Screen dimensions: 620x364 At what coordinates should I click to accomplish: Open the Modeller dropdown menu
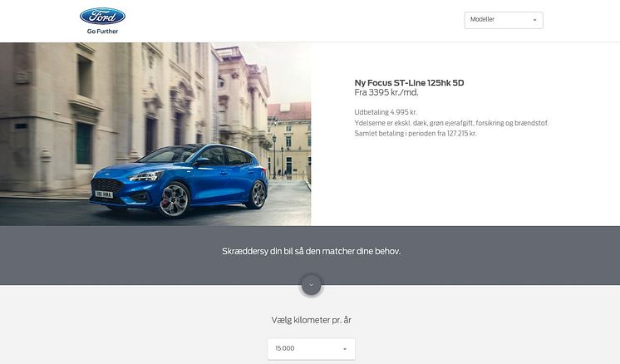coord(504,20)
